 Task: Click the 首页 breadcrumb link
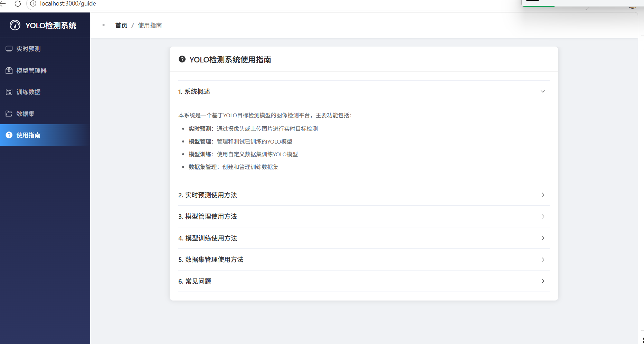click(121, 25)
